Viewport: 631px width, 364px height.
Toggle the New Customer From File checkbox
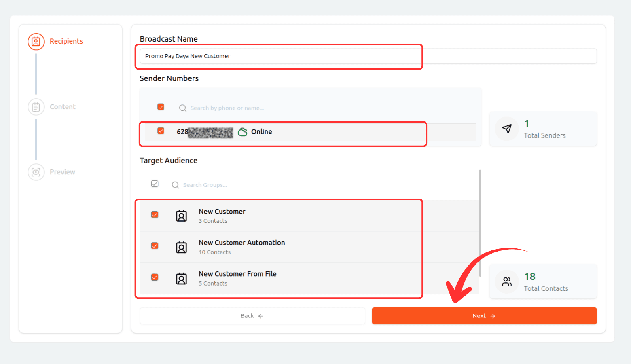pos(155,277)
